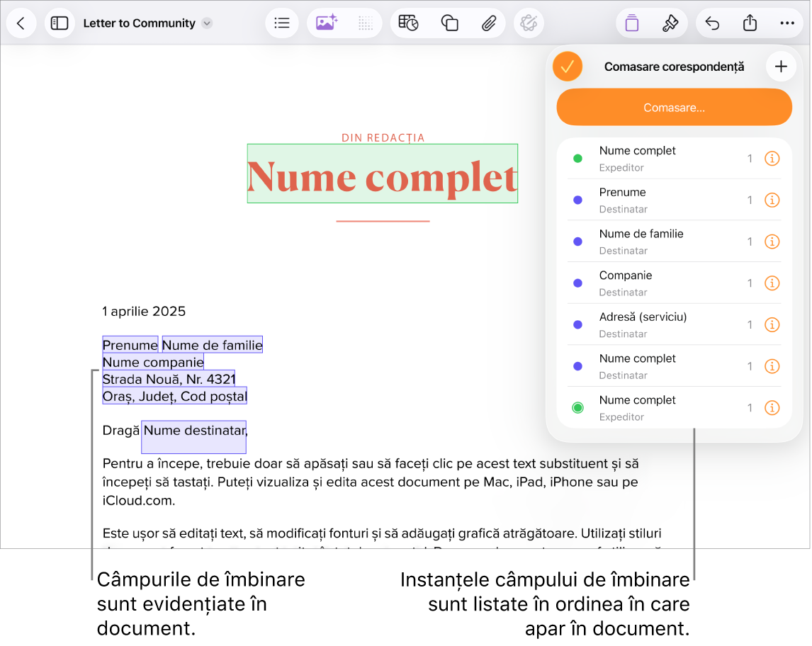The width and height of the screenshot is (812, 646).
Task: Click the insert image with sparkle icon
Action: pyautogui.click(x=327, y=23)
